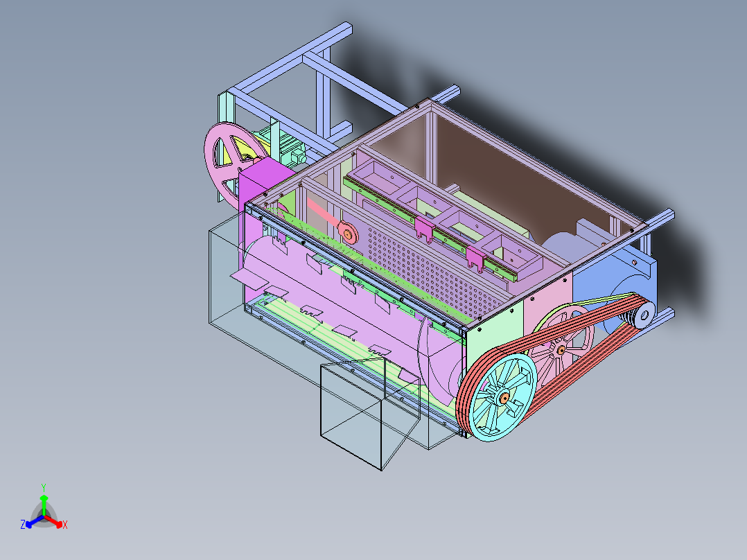Screen dimensions: 747x560
Task: Click the Y axis label on the triad
Action: click(x=44, y=487)
